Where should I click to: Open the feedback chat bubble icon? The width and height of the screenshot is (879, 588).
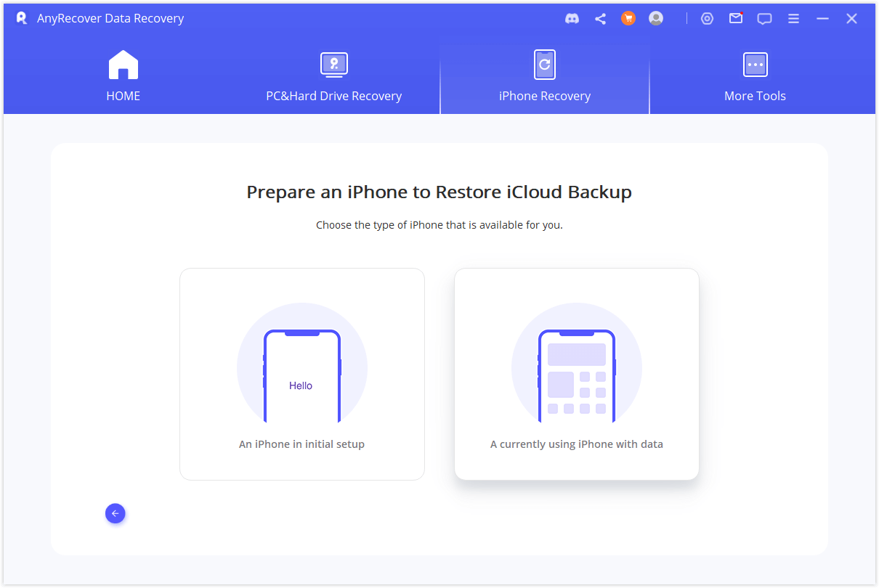click(764, 19)
